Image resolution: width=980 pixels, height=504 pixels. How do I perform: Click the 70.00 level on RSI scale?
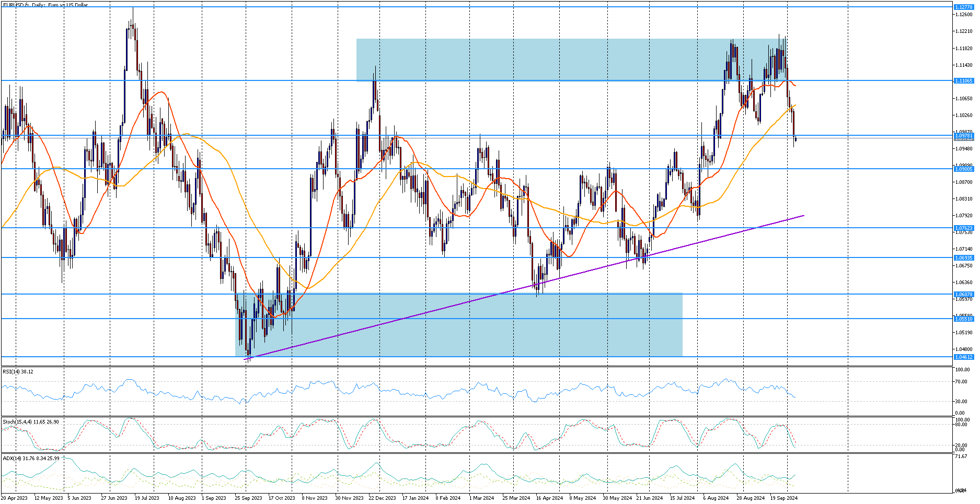coord(962,381)
